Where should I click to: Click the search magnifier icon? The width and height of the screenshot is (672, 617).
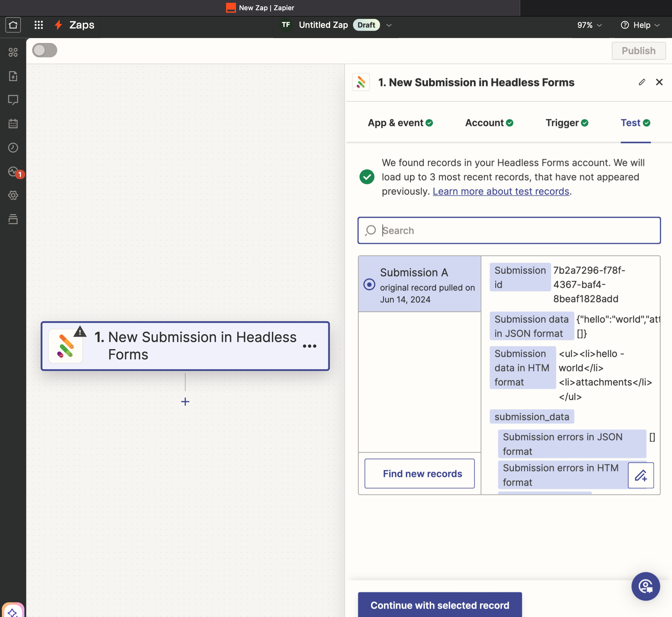[x=371, y=230]
